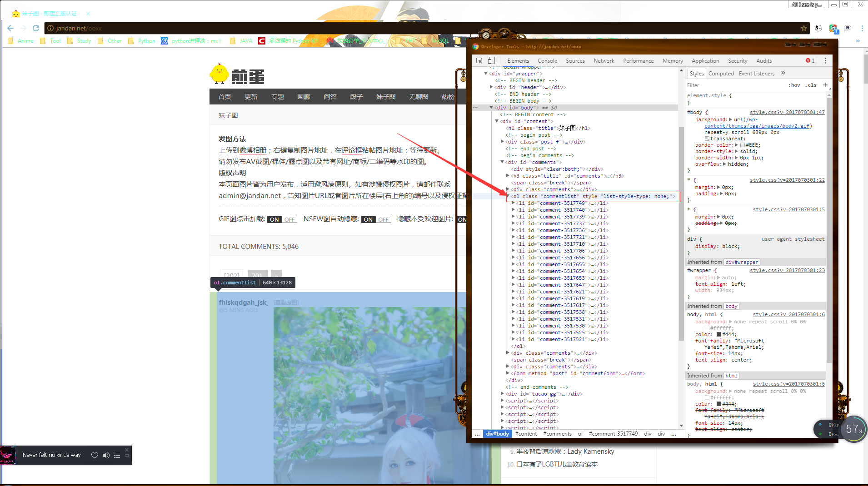Click the browser forward arrow
This screenshot has height=486, width=868.
coord(23,28)
